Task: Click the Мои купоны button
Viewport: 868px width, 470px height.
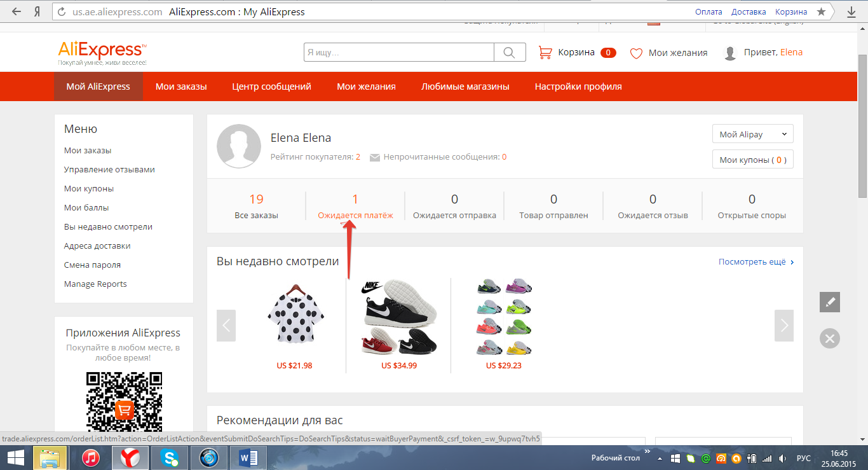Action: [753, 160]
